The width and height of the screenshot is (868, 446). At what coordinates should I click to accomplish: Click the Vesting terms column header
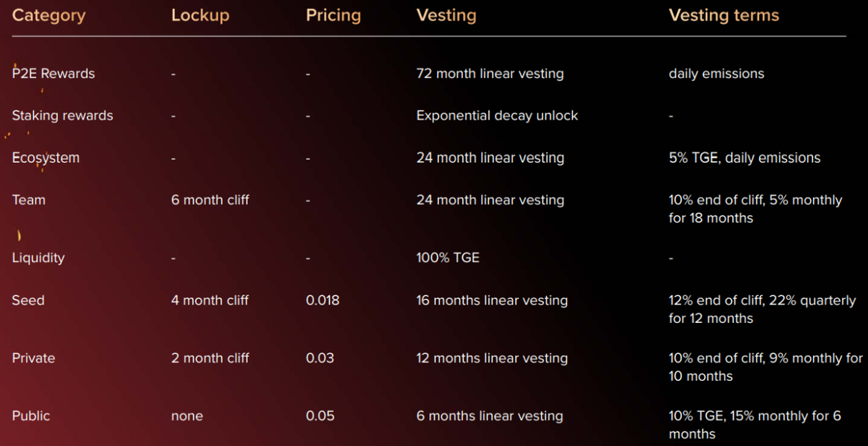point(724,15)
